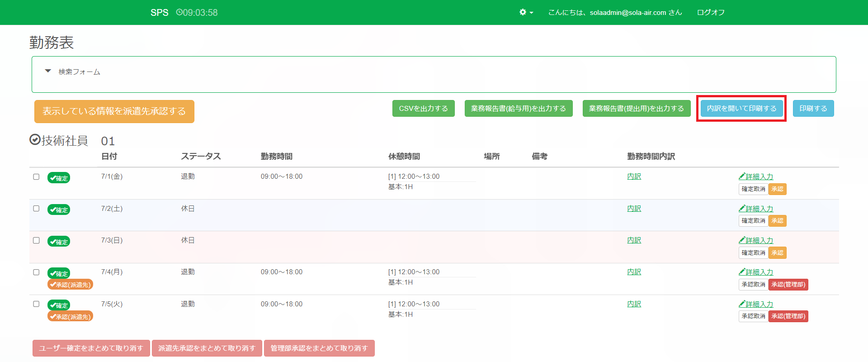Click the green 確定 badge on 7/2
Screen dimensions: 868x362
[59, 210]
